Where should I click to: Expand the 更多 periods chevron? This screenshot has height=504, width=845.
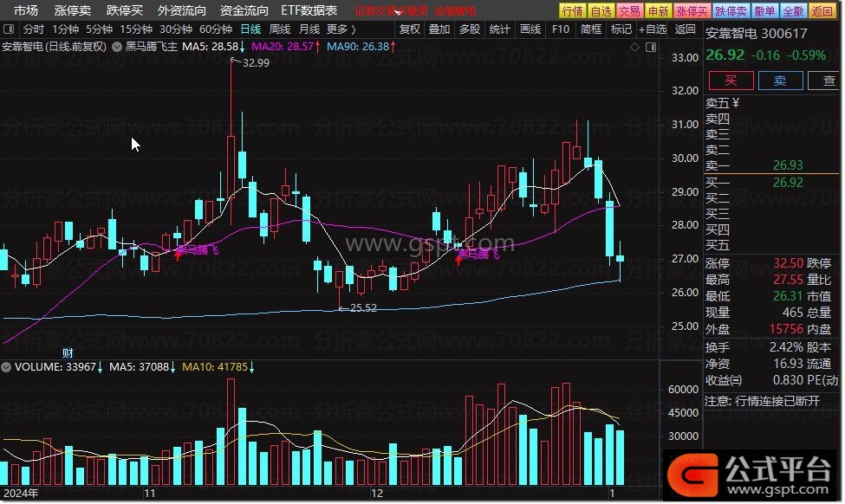353,29
